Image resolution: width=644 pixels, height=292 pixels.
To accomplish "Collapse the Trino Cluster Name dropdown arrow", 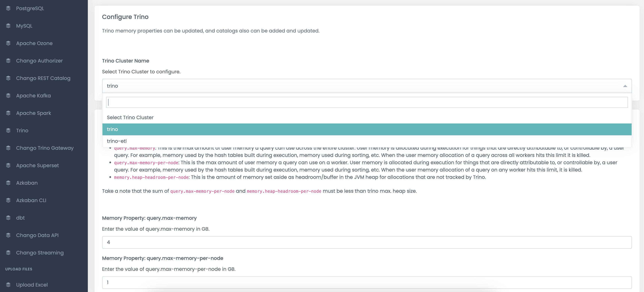I will [x=625, y=86].
